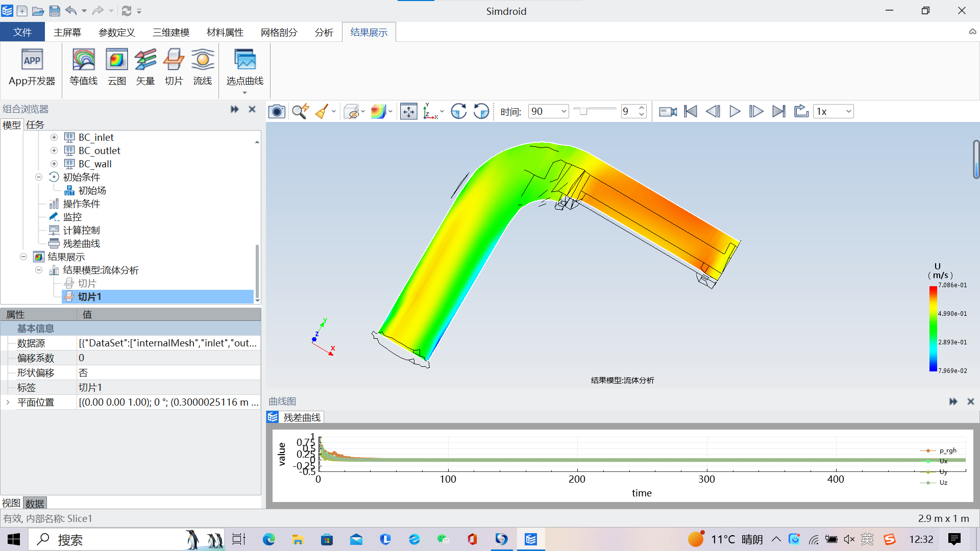Select the 操作条件 tree item
The width and height of the screenshot is (980, 551).
tap(82, 204)
